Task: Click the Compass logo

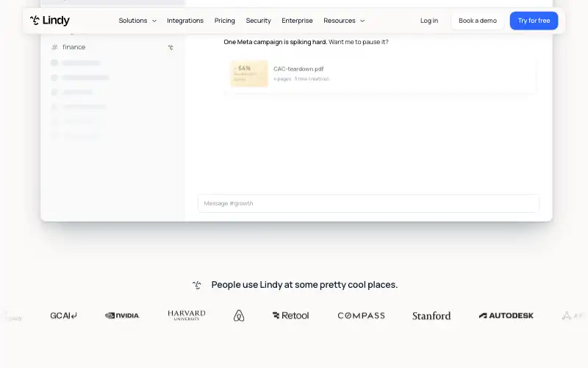Action: [x=361, y=316]
